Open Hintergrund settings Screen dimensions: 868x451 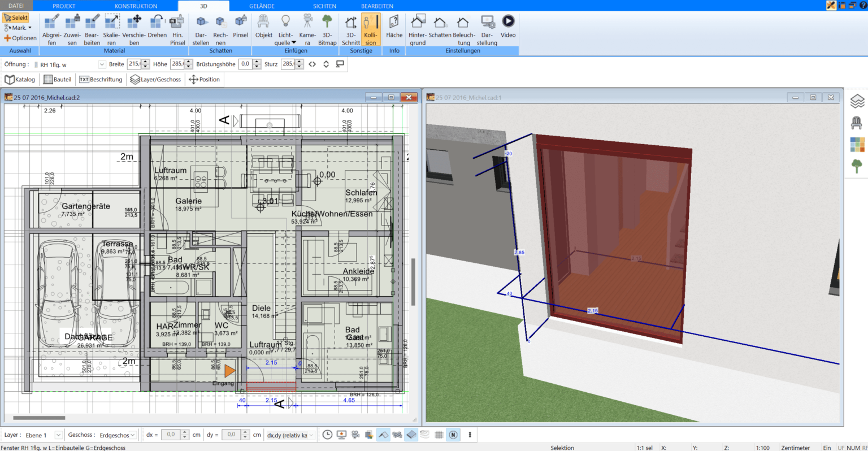(418, 29)
